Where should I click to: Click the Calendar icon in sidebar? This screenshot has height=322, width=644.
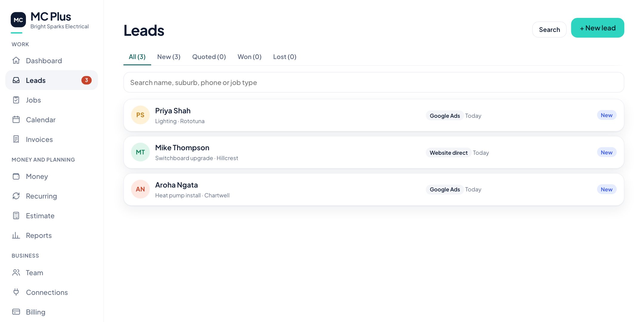point(16,120)
